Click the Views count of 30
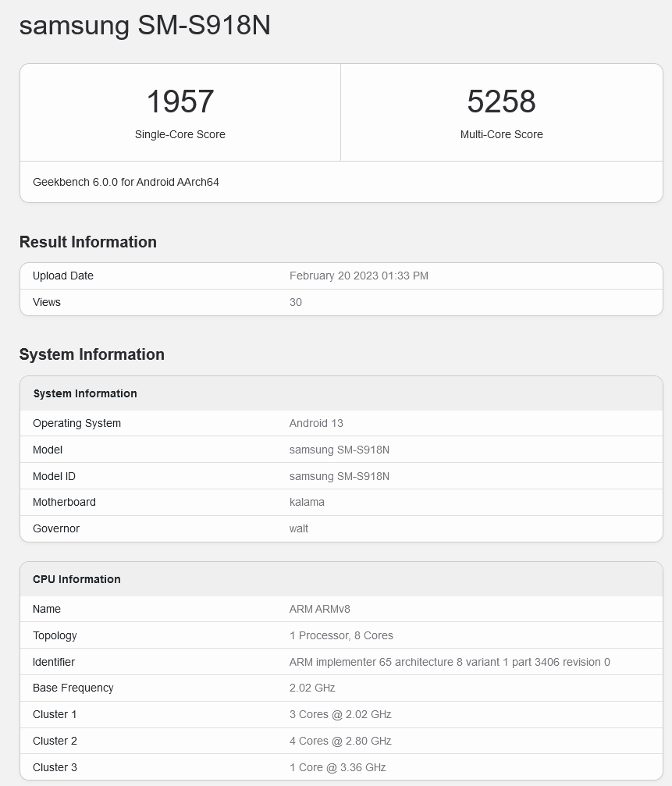Screen dimensions: 672x786 click(295, 302)
